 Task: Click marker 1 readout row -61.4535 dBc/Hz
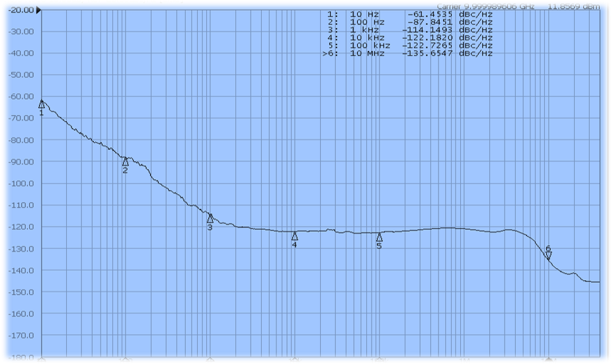[x=410, y=13]
